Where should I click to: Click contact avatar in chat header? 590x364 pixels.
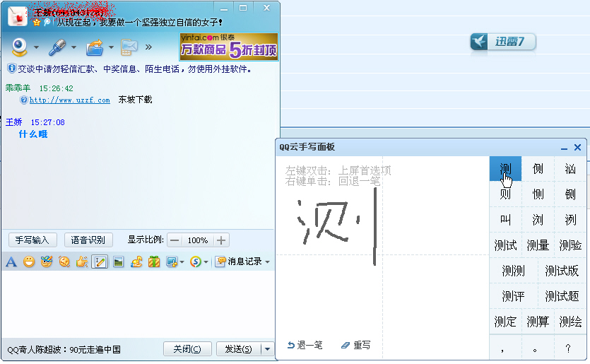pos(18,16)
